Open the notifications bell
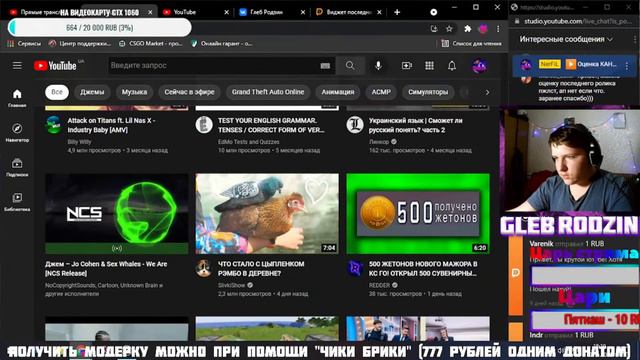The image size is (640, 360). (x=452, y=65)
